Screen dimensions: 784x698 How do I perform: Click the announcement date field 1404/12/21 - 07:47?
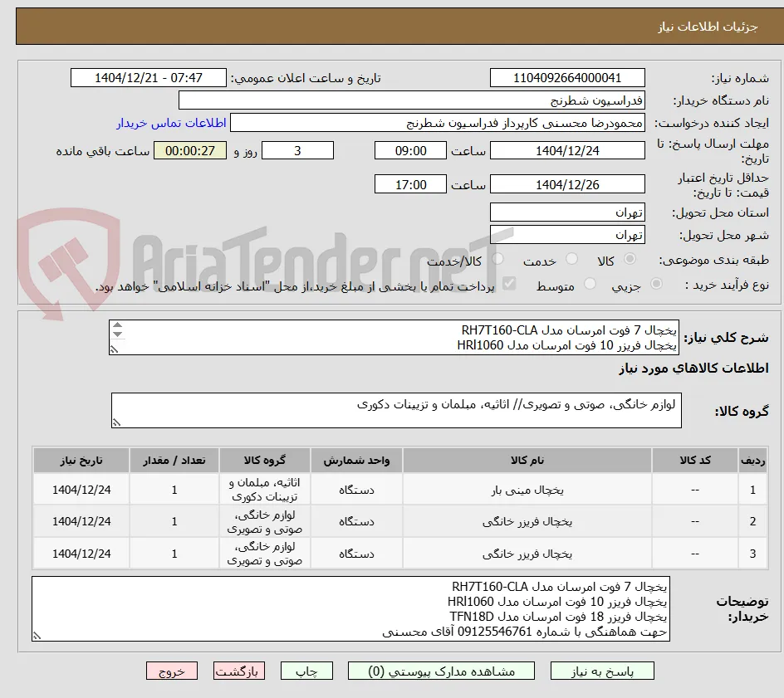[x=149, y=78]
